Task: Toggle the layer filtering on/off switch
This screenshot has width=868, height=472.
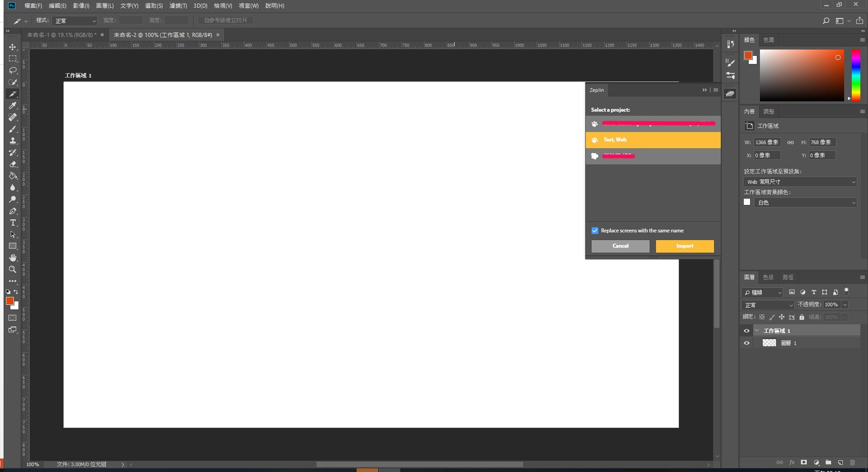Action: pos(846,291)
